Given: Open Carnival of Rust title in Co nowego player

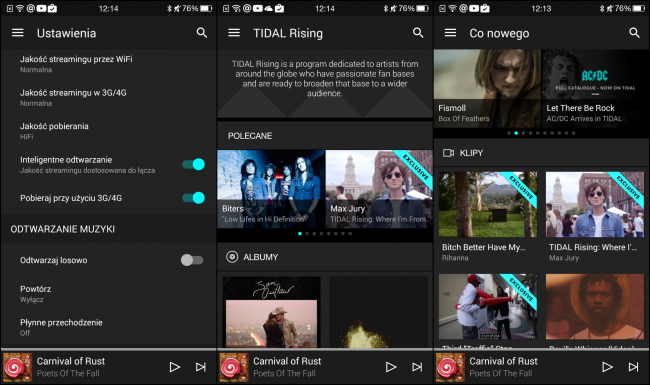Looking at the screenshot, I should click(x=503, y=361).
